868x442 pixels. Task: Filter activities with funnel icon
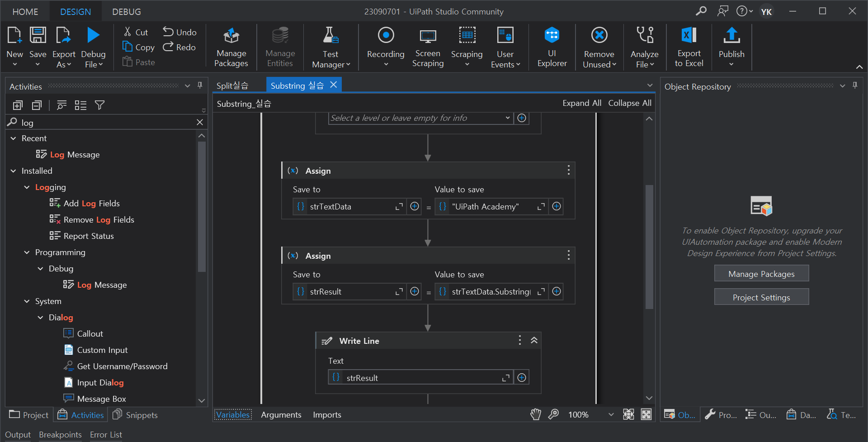tap(99, 105)
